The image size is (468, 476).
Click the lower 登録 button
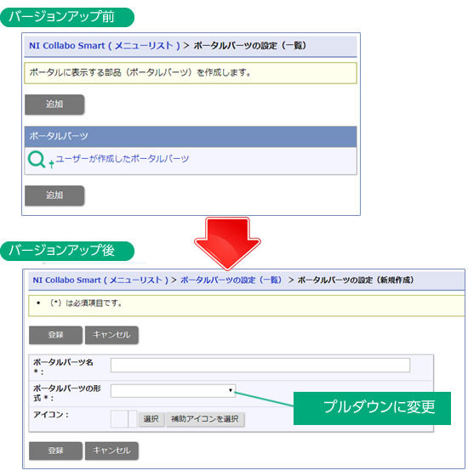55,450
